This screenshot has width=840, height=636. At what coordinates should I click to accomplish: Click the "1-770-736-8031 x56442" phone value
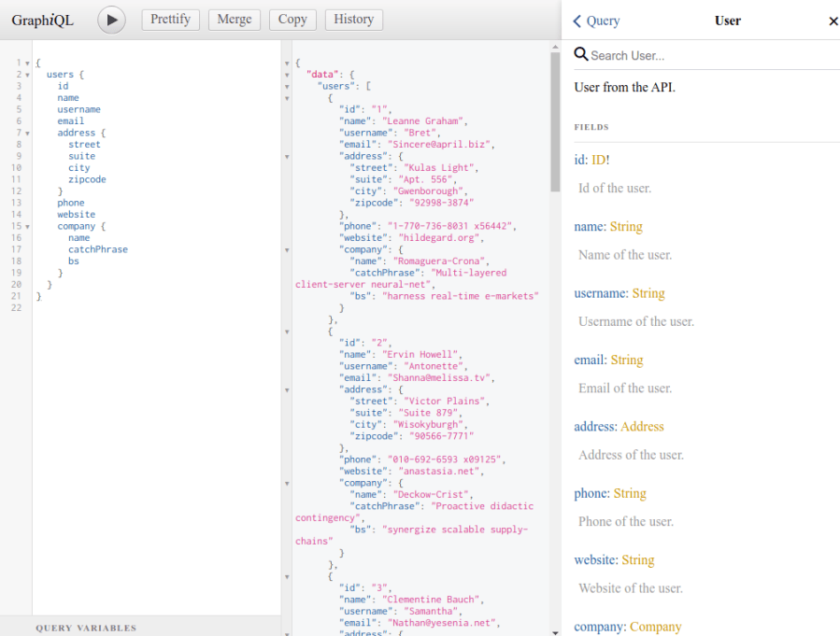(448, 226)
